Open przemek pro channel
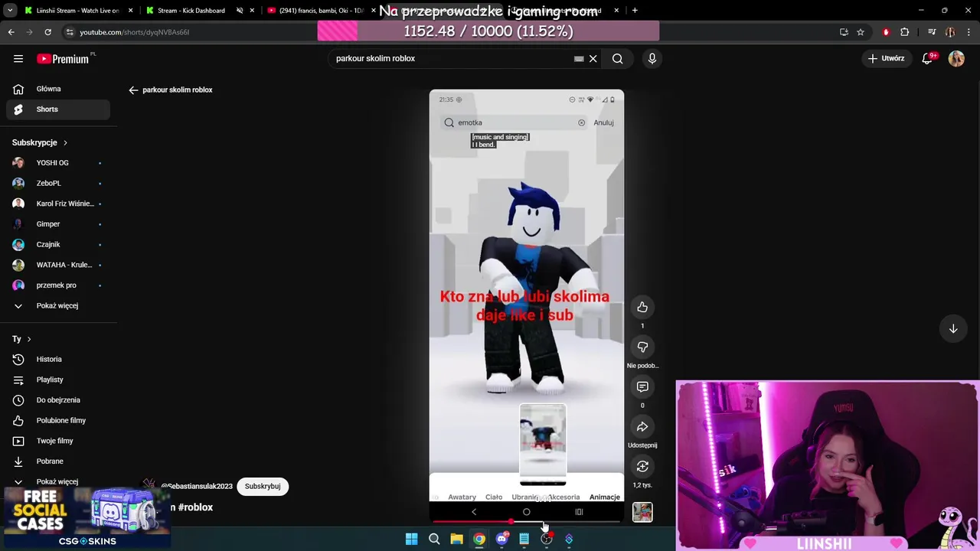This screenshot has height=551, width=980. click(x=57, y=285)
